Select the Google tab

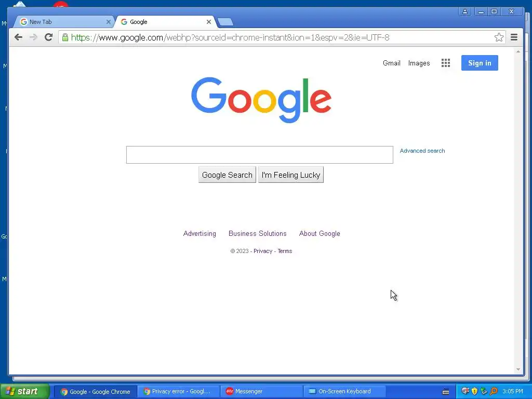point(166,22)
